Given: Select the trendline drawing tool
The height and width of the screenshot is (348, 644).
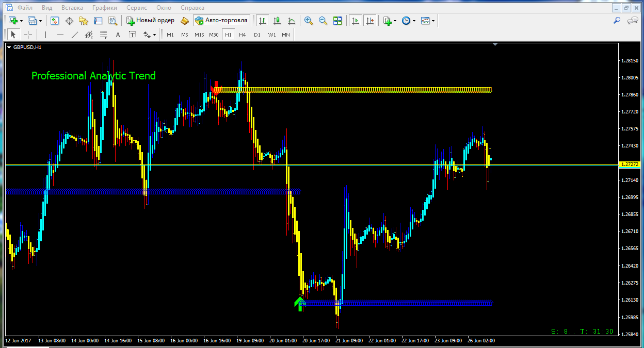Looking at the screenshot, I should (75, 35).
